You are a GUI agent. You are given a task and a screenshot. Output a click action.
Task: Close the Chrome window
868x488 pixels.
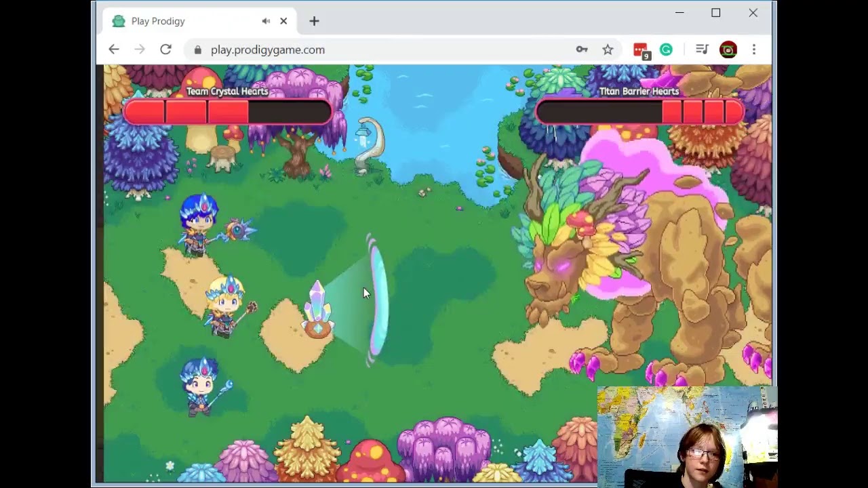(x=753, y=13)
